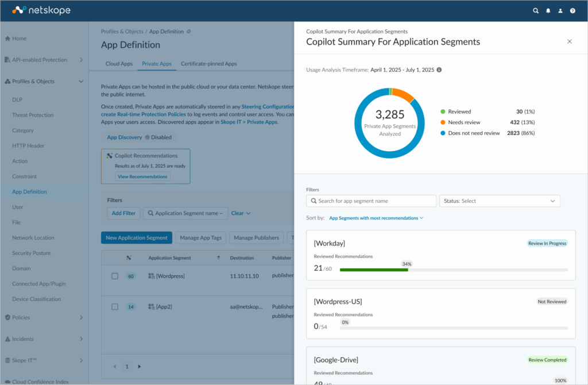Select App Definition in sidebar
The image size is (588, 385).
(29, 192)
